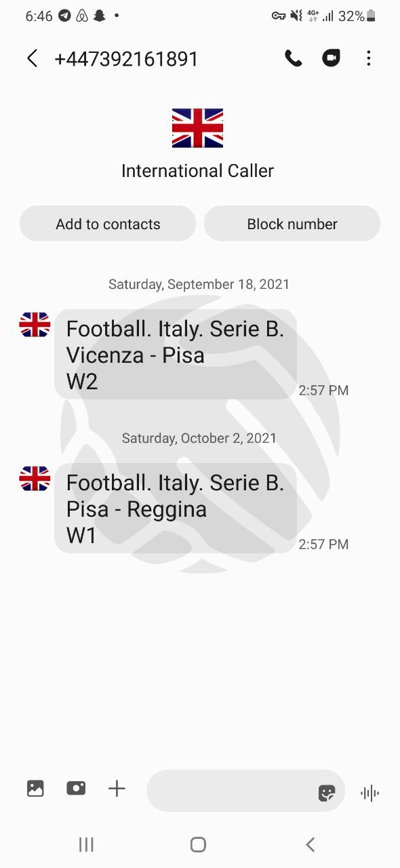This screenshot has height=868, width=400.
Task: Tap the voice recording waveform icon
Action: 369,793
